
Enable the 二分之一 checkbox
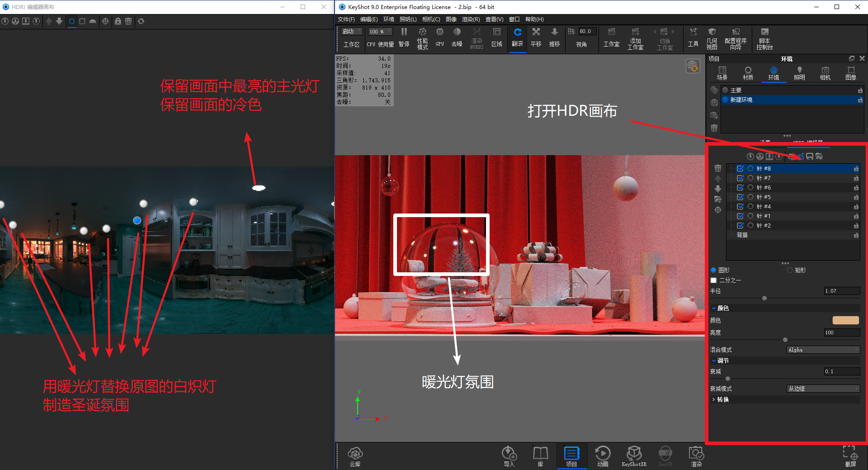tap(713, 280)
